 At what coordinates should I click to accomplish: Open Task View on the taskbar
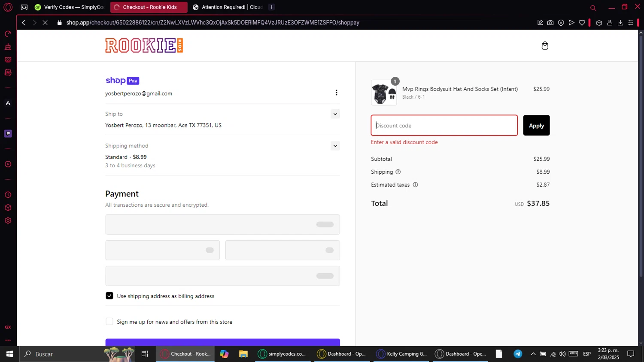click(x=145, y=354)
